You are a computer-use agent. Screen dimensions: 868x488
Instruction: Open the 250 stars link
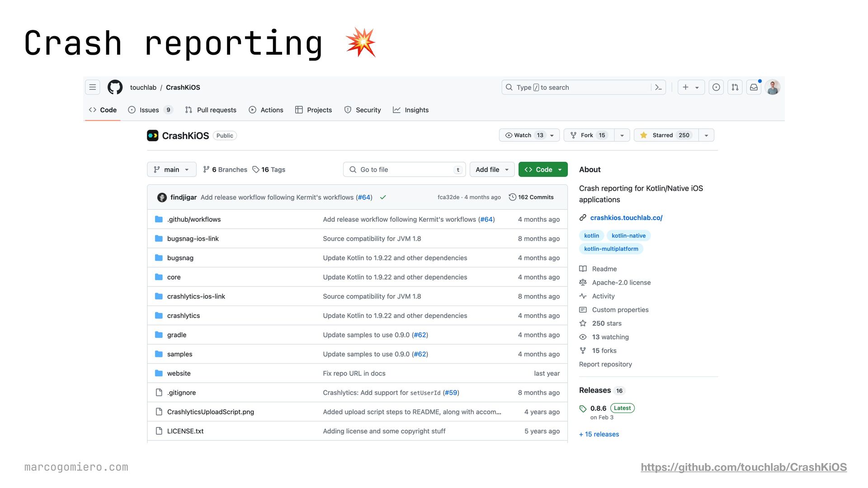607,324
